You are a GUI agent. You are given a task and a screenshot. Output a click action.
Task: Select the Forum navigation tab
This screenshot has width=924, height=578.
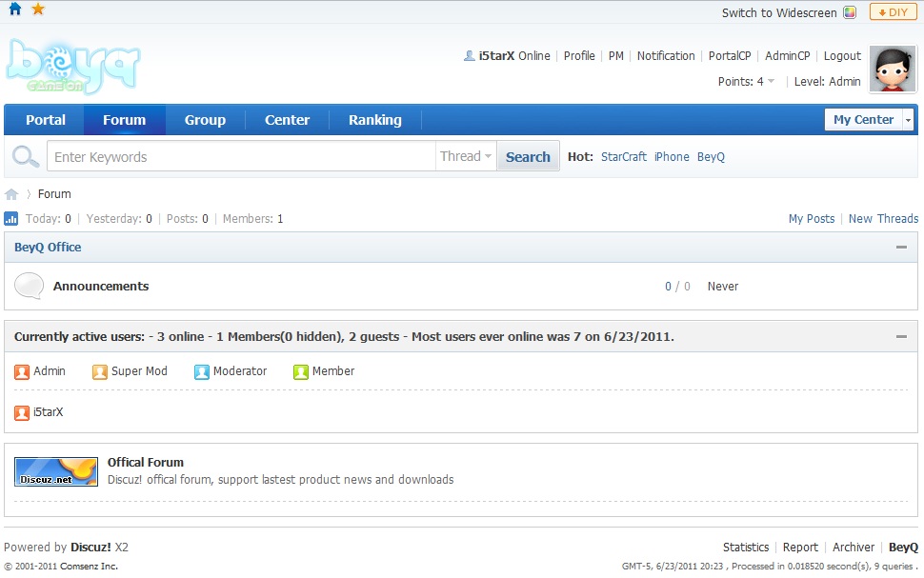click(x=125, y=120)
